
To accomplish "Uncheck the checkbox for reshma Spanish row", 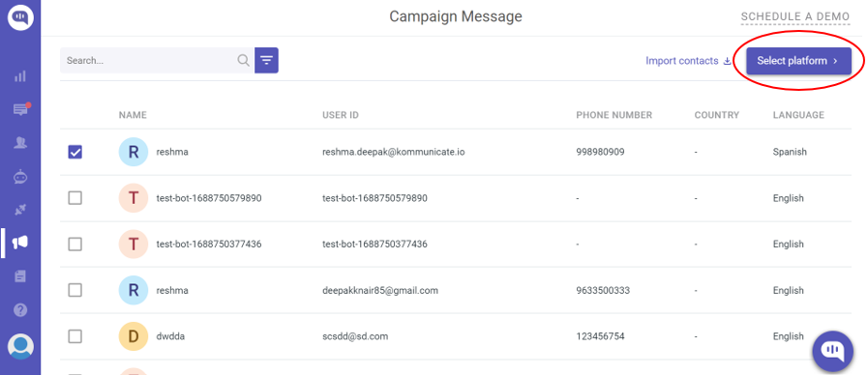I will pos(75,152).
